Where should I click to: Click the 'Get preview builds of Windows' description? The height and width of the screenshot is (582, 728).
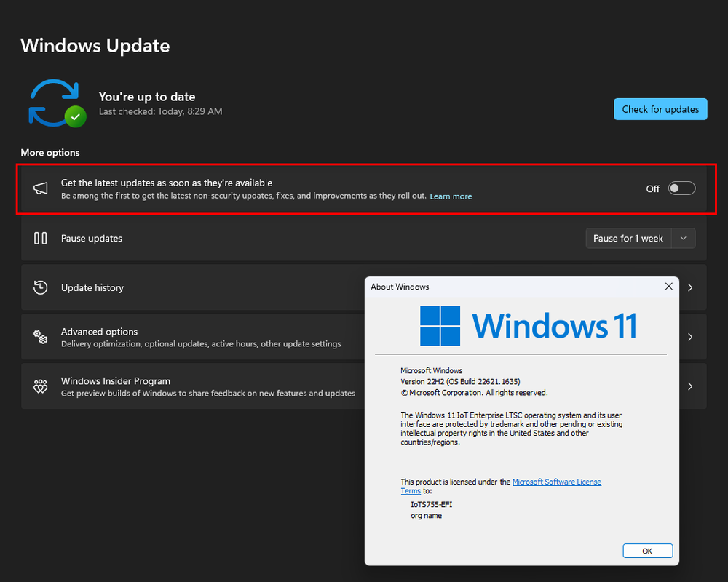tap(208, 393)
